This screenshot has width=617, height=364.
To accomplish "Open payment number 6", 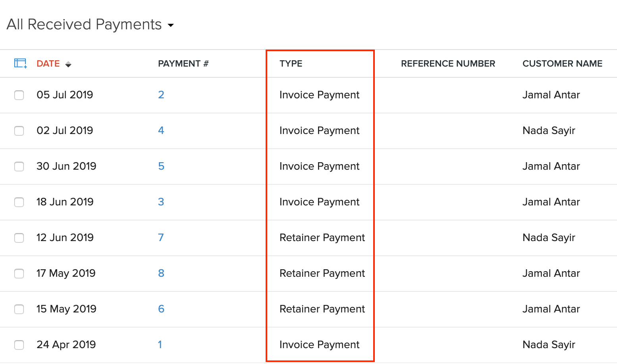I will [161, 308].
